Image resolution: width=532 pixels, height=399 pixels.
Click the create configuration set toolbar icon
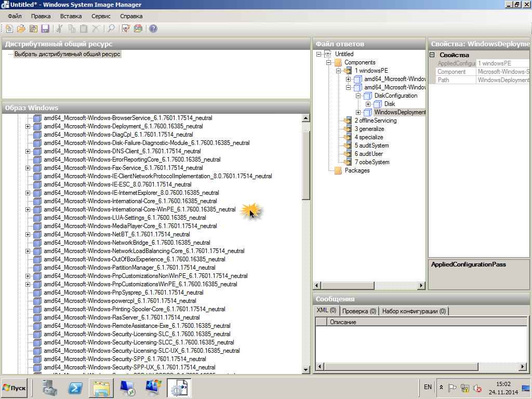138,29
